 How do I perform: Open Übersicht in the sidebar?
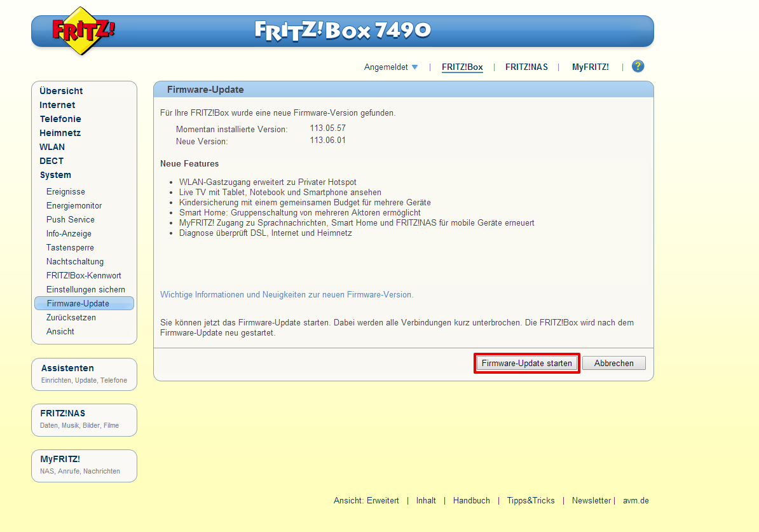pos(61,91)
